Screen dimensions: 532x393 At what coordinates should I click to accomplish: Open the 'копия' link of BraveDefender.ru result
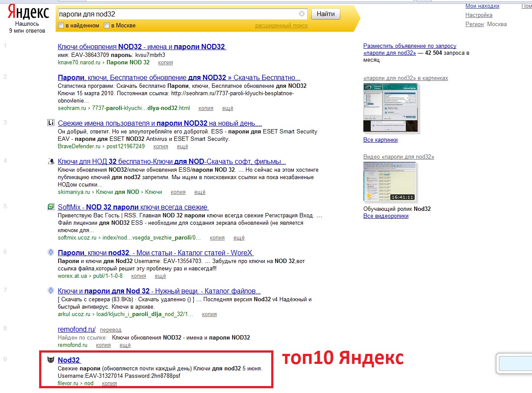tap(161, 147)
